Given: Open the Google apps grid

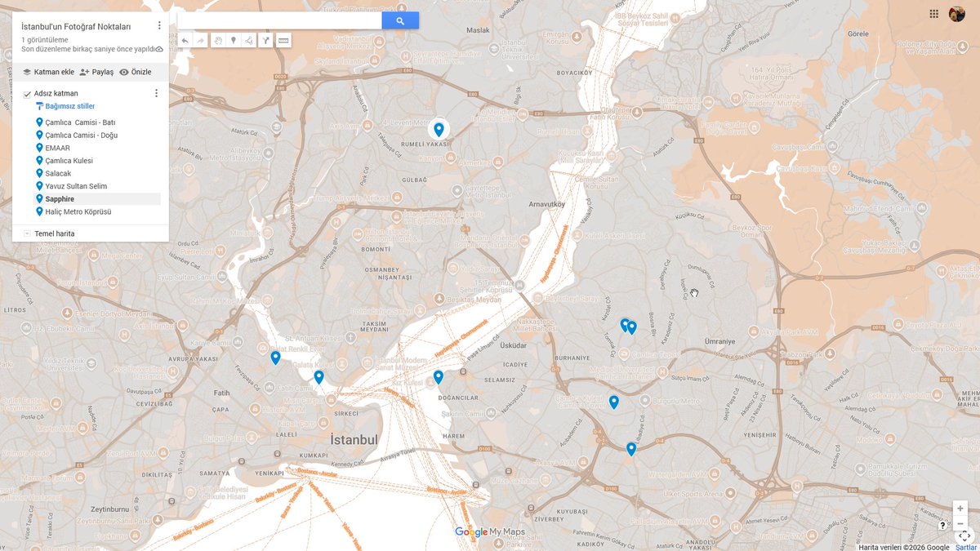Looking at the screenshot, I should (933, 14).
